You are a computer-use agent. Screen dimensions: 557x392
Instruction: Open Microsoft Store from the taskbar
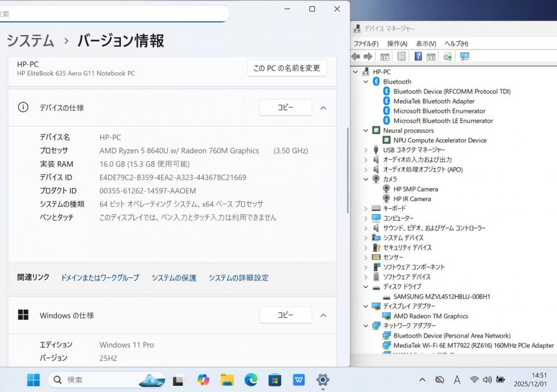tap(275, 380)
